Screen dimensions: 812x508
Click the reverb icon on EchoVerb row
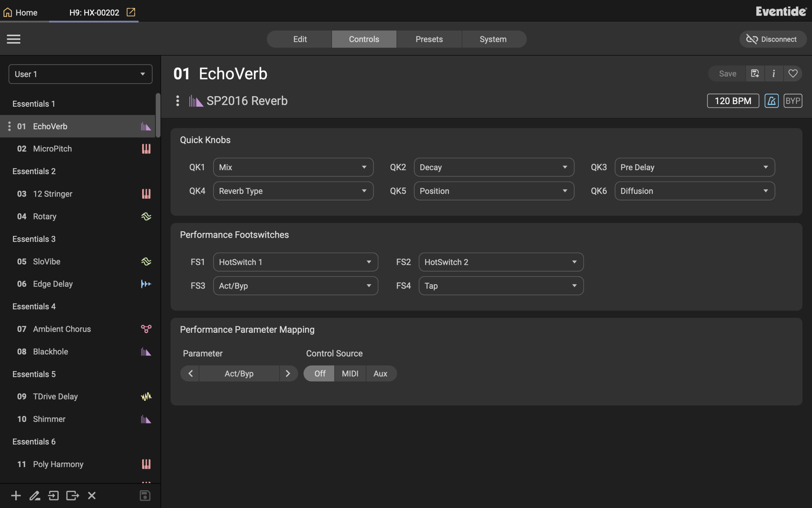pyautogui.click(x=146, y=126)
